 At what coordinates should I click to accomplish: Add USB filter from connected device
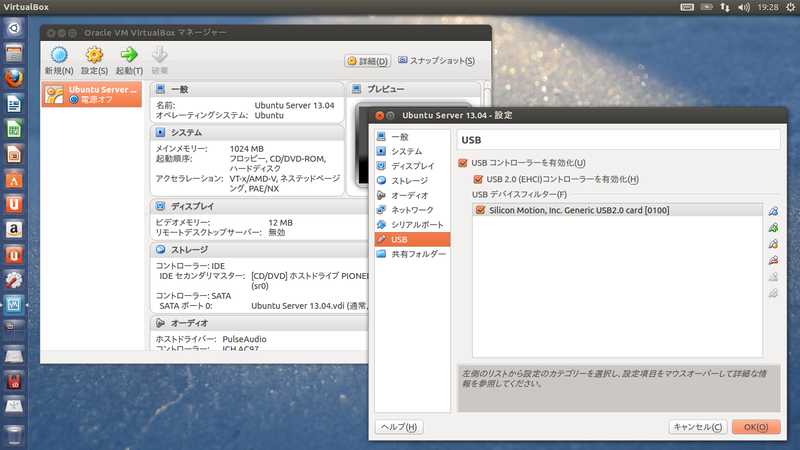(773, 227)
